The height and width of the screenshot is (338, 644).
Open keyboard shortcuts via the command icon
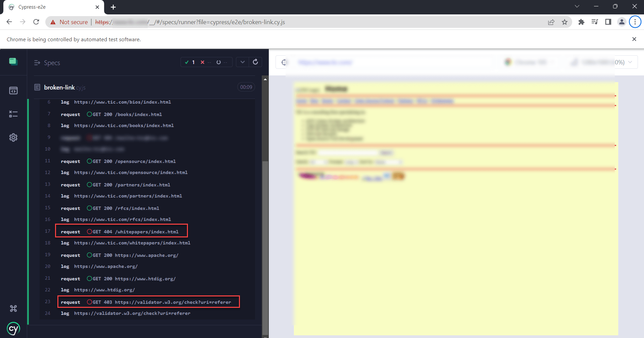coord(13,308)
